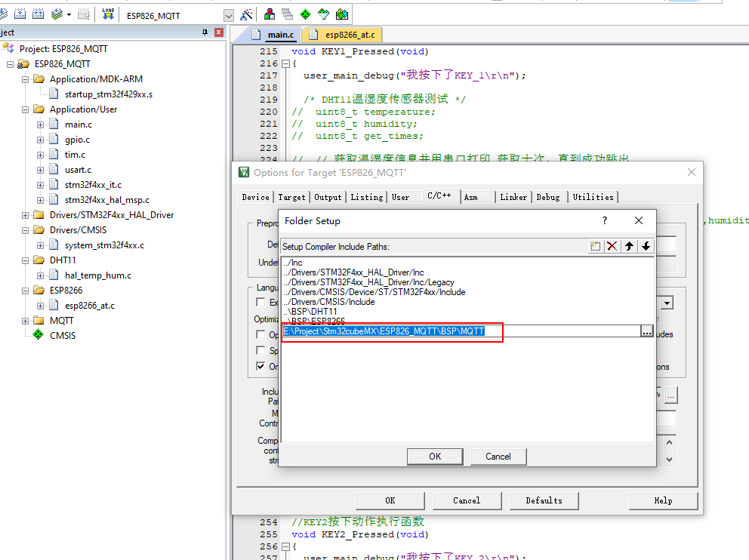The image size is (749, 560).
Task: Click the pin icon of the Project panel
Action: [205, 32]
